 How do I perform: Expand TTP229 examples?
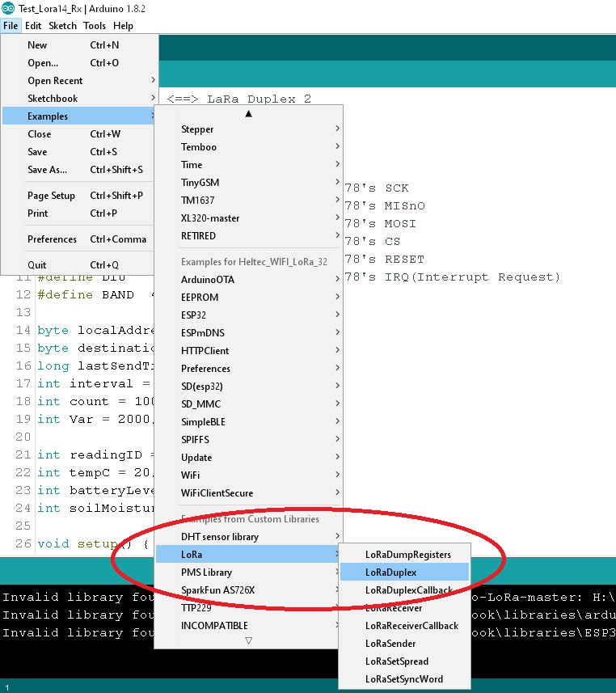[248, 608]
